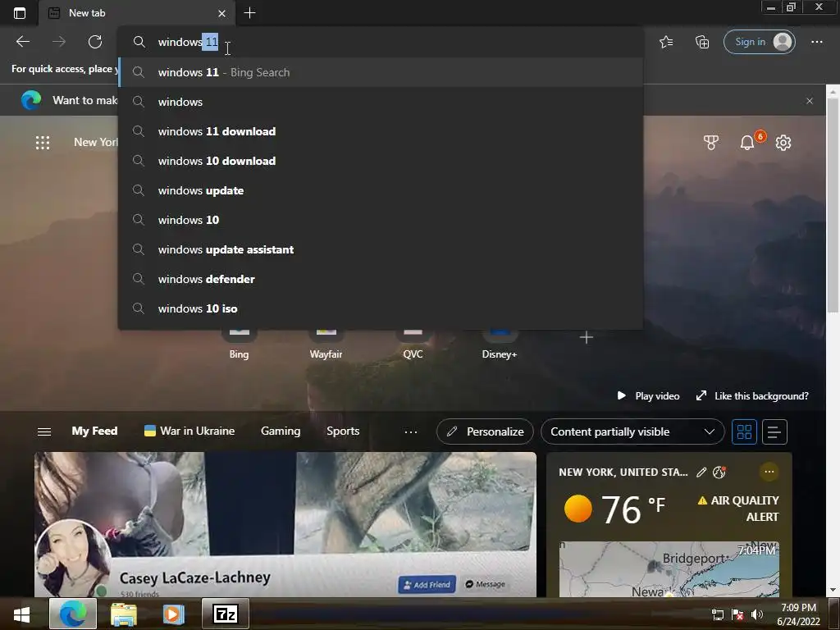
Task: Open media player taskbar icon
Action: click(173, 614)
